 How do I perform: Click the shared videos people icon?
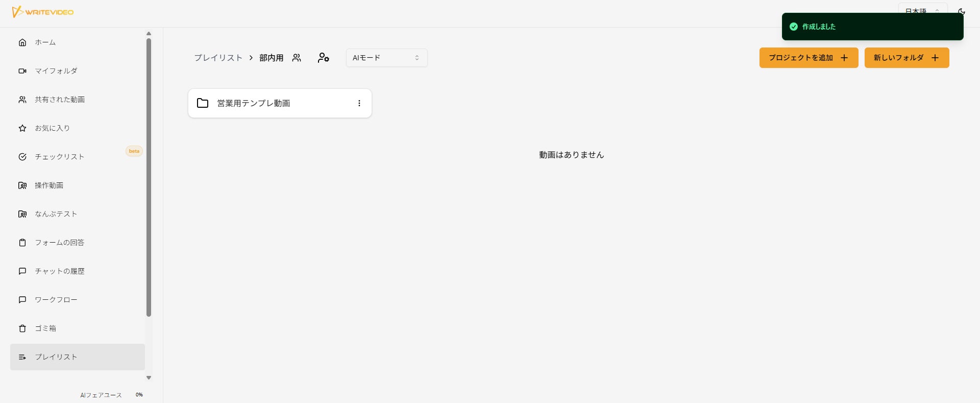(22, 100)
